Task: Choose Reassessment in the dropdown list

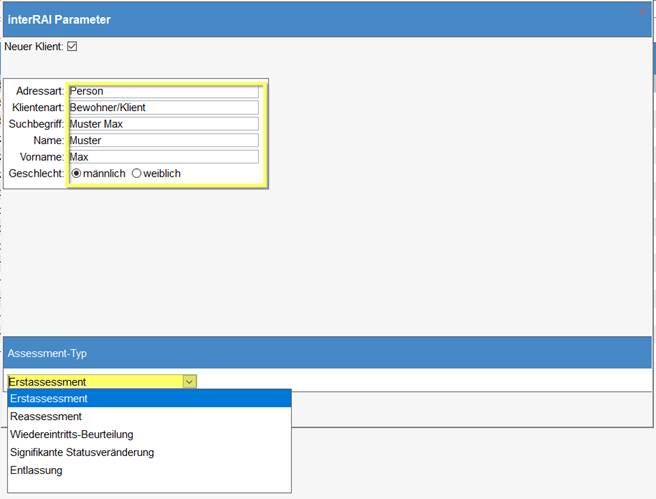Action: [149, 416]
